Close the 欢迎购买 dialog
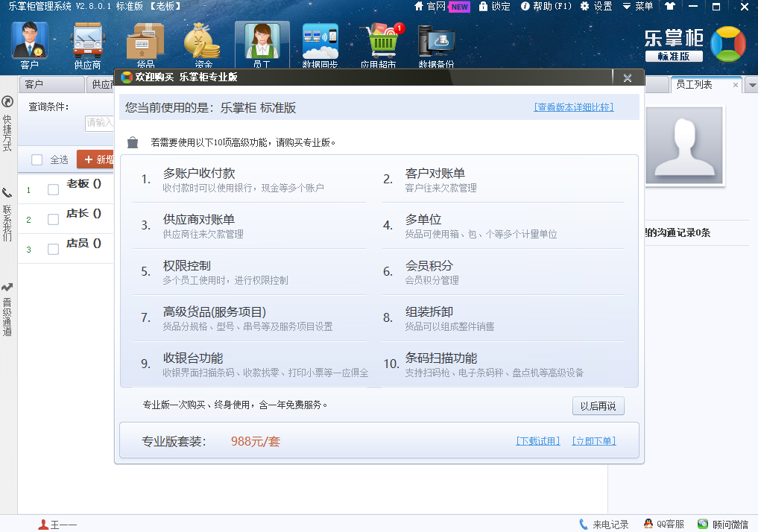The width and height of the screenshot is (758, 532). (x=628, y=77)
